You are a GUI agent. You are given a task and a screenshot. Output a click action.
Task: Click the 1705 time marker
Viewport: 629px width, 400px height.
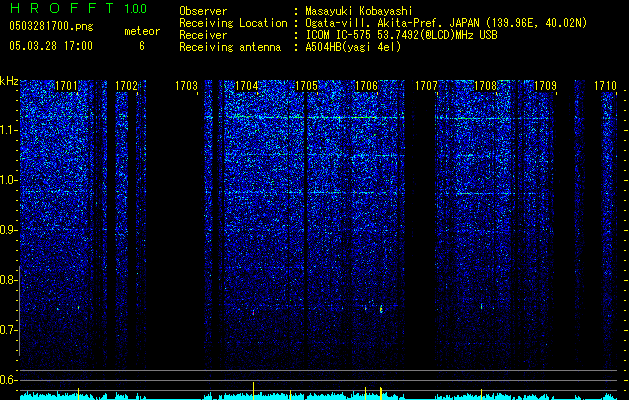[x=306, y=86]
